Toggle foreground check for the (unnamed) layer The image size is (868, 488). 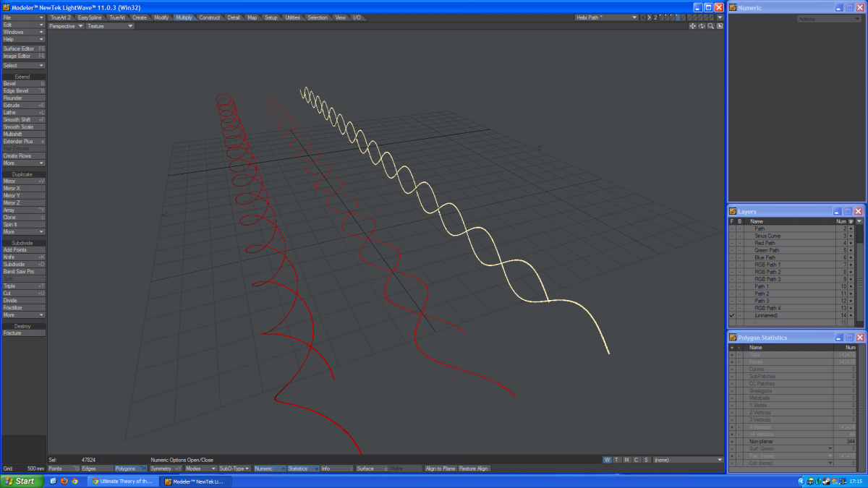point(731,315)
